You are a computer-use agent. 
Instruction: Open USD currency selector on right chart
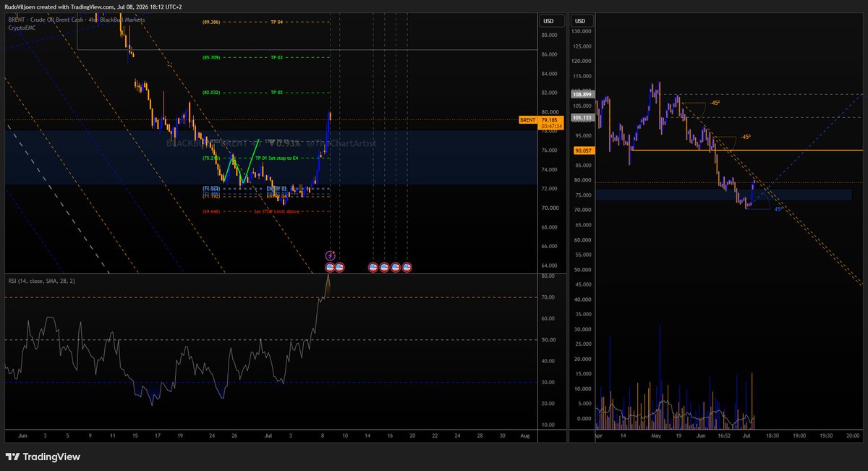pyautogui.click(x=583, y=21)
